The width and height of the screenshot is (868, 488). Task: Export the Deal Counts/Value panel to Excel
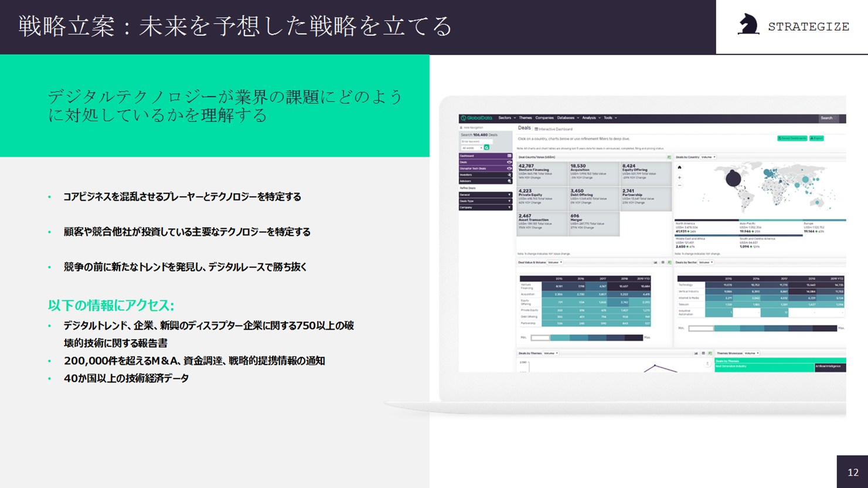(669, 157)
